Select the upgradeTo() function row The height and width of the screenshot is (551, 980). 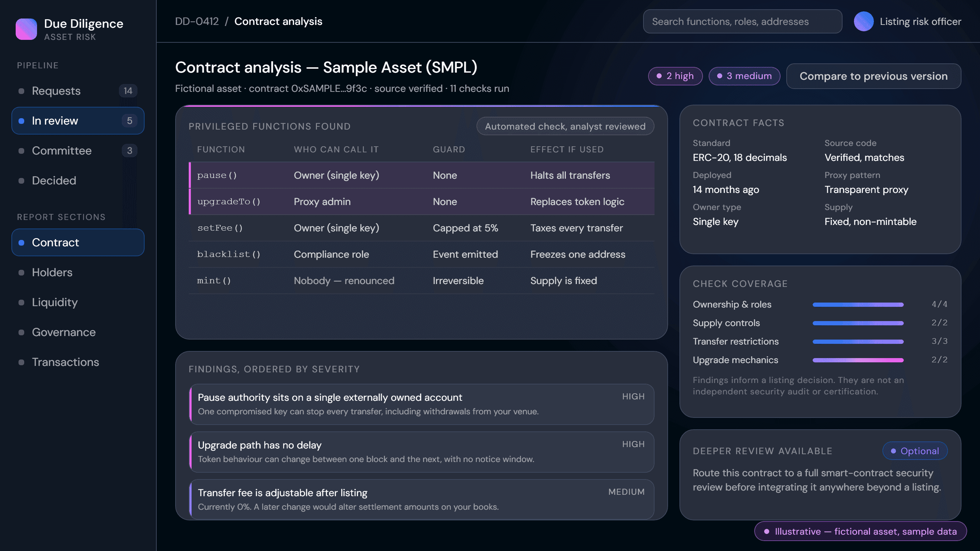(422, 201)
